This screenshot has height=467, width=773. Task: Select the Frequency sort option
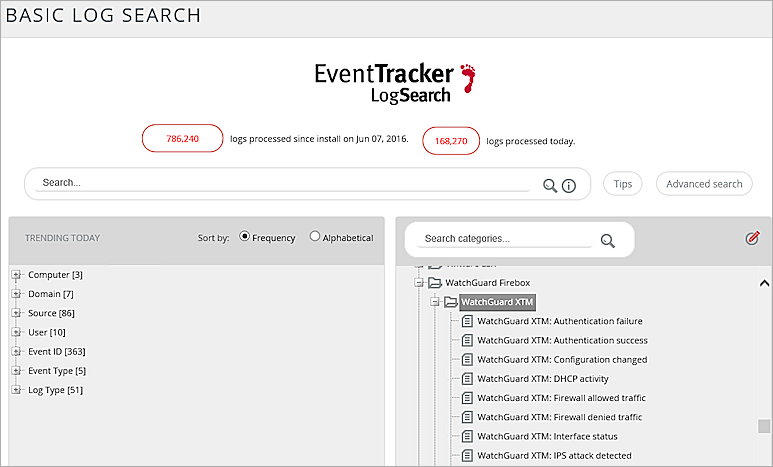point(245,237)
